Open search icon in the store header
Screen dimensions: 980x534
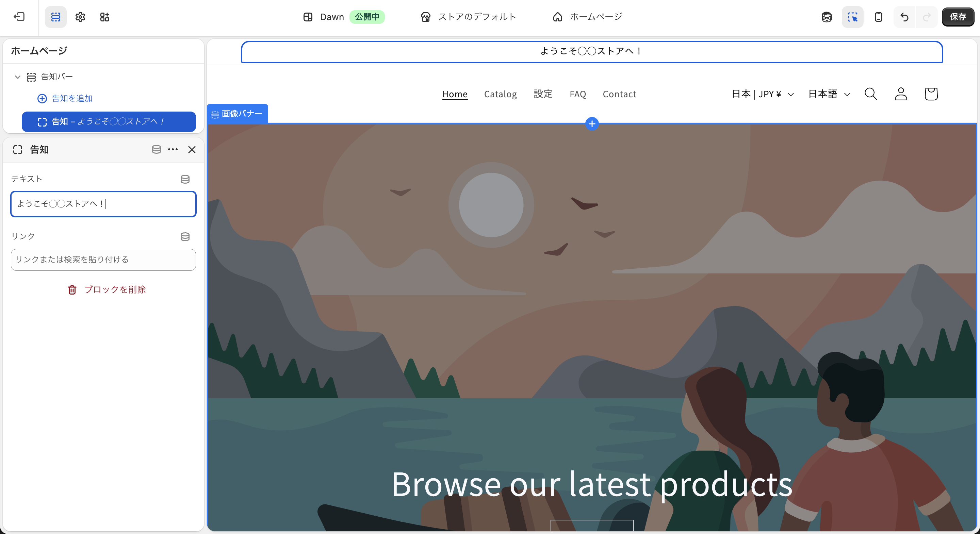[x=871, y=94]
